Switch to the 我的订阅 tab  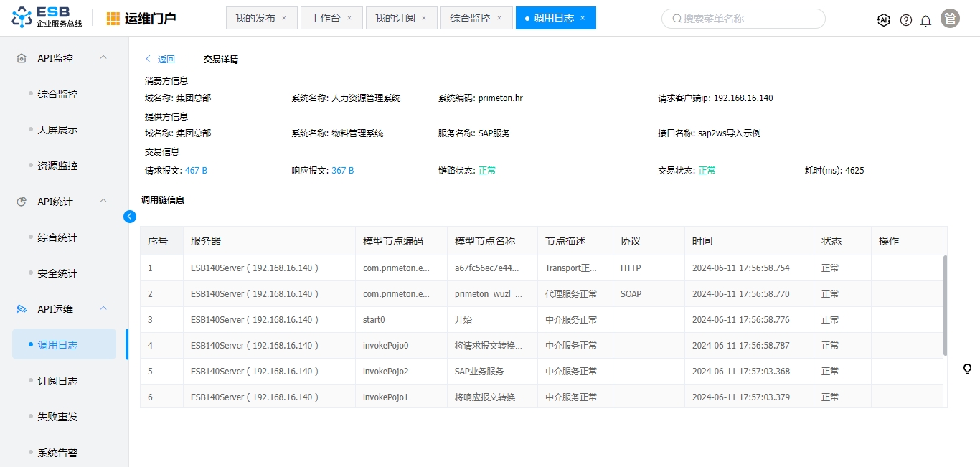395,19
